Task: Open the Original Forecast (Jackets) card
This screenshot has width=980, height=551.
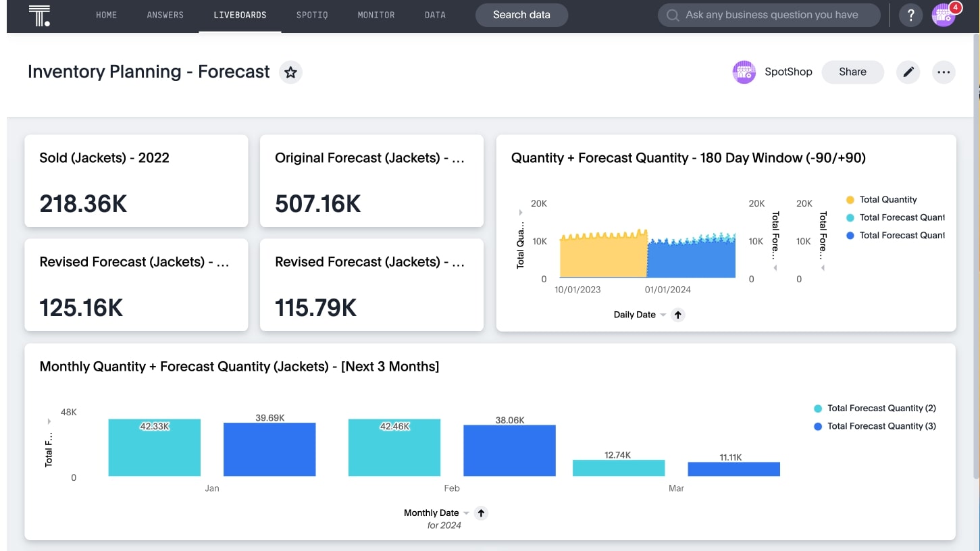Action: [x=371, y=181]
